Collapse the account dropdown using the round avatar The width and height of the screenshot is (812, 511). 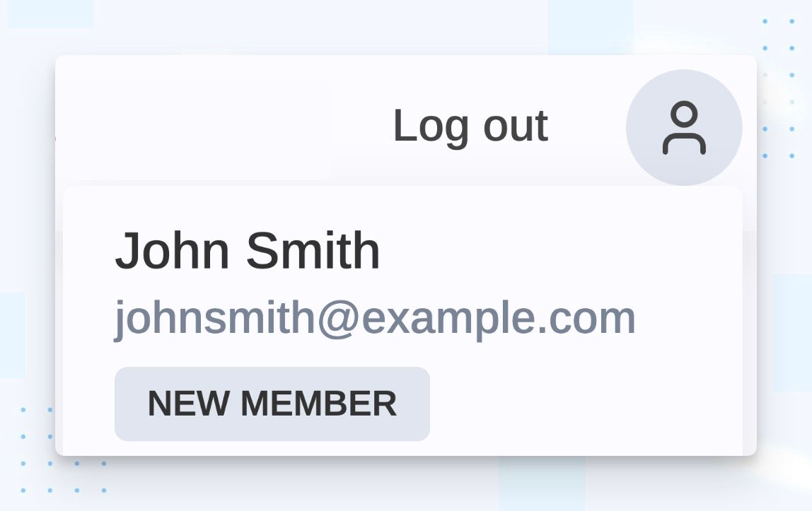tap(684, 127)
